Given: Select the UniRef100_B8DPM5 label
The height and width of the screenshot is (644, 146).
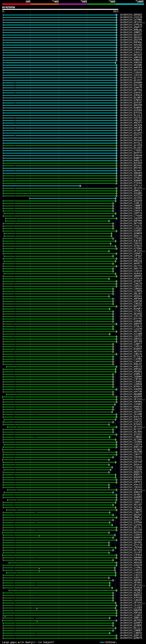Looking at the screenshot, I should 131,610.
